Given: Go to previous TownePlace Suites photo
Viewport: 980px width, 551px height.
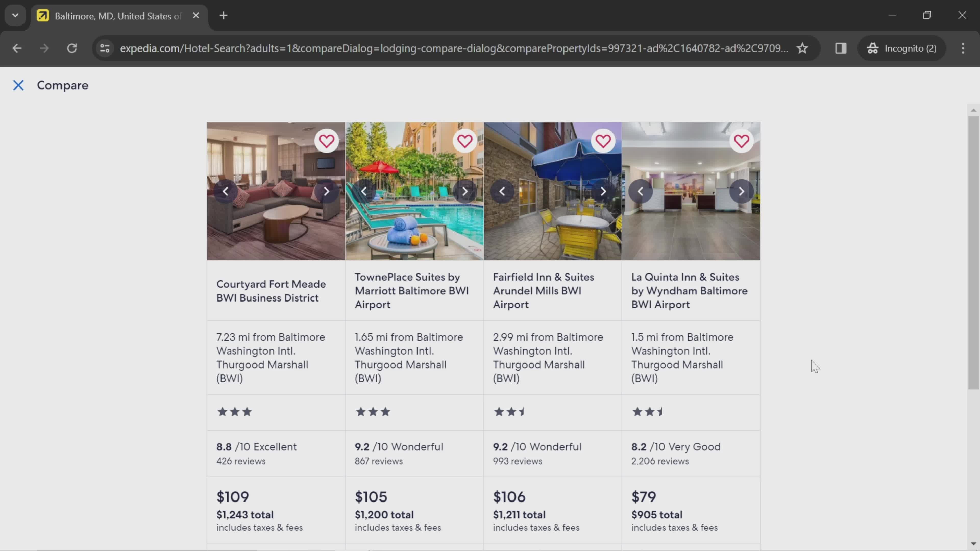Looking at the screenshot, I should pos(364,191).
